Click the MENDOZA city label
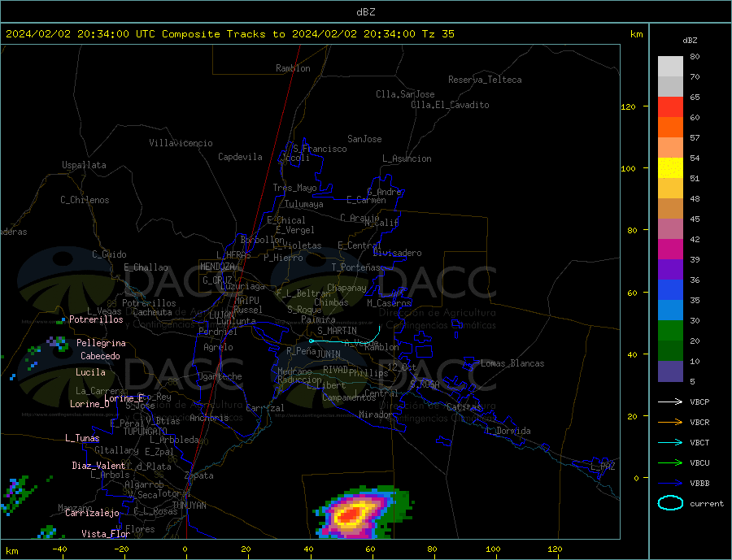 point(219,267)
